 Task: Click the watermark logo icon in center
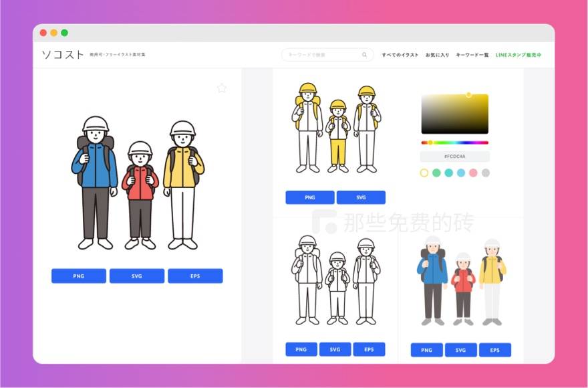(326, 223)
